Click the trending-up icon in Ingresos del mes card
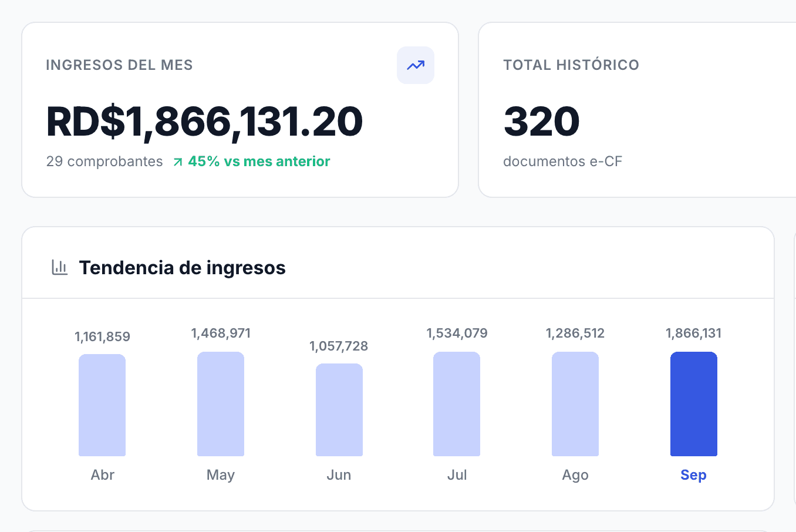 click(x=416, y=65)
